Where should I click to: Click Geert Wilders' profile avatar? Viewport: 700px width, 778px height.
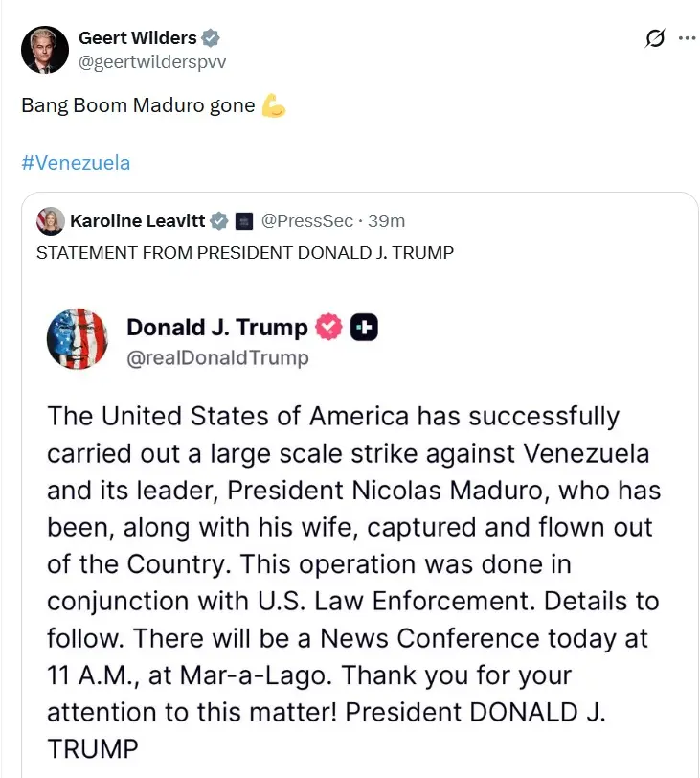46,49
